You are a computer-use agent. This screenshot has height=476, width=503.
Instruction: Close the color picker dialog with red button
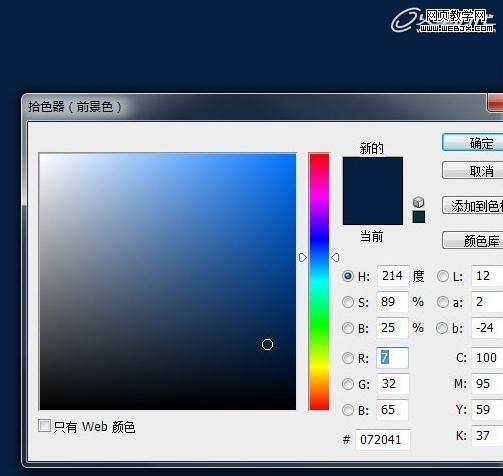point(495,103)
